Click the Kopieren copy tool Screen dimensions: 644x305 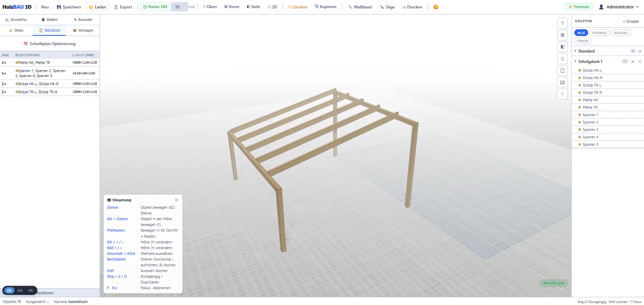pos(326,7)
